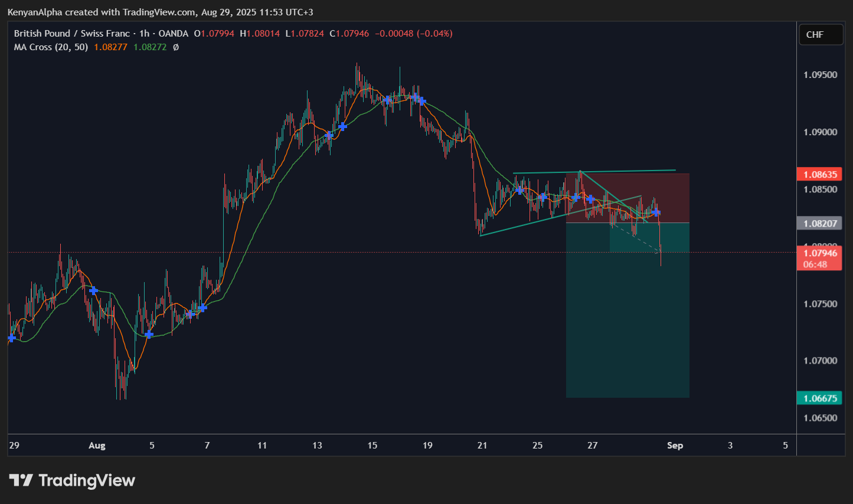Image resolution: width=853 pixels, height=504 pixels.
Task: Click the 1.07500 price axis label
Action: 820,304
